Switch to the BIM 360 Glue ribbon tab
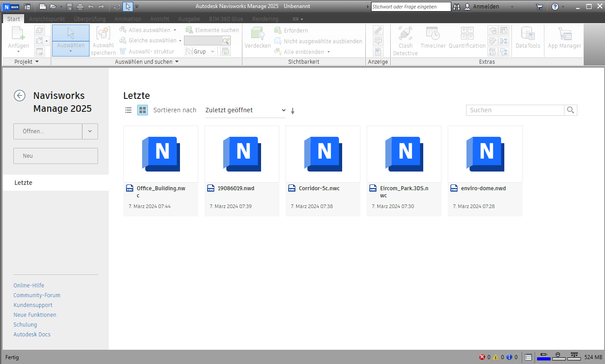Viewport: 605px width, 364px height. click(x=226, y=19)
